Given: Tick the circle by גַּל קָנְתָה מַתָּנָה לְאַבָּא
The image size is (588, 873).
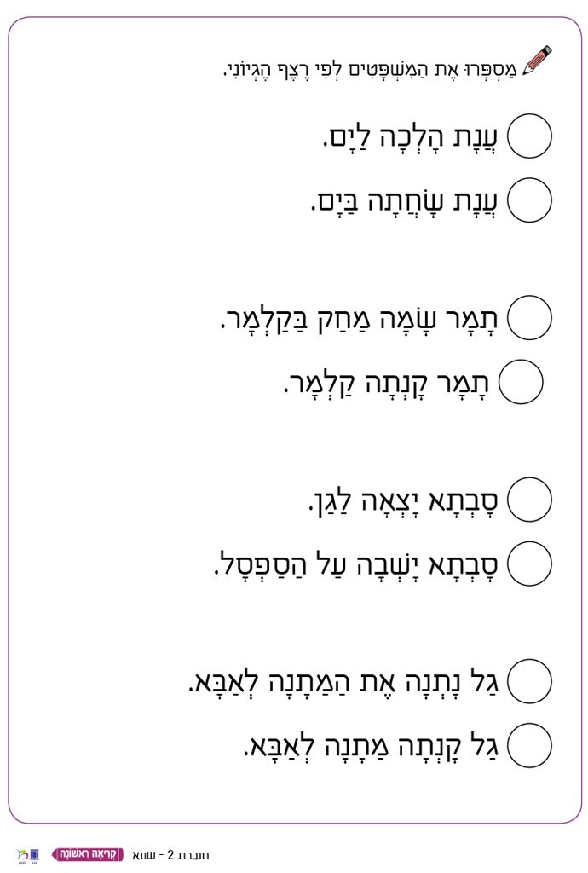Looking at the screenshot, I should (529, 746).
